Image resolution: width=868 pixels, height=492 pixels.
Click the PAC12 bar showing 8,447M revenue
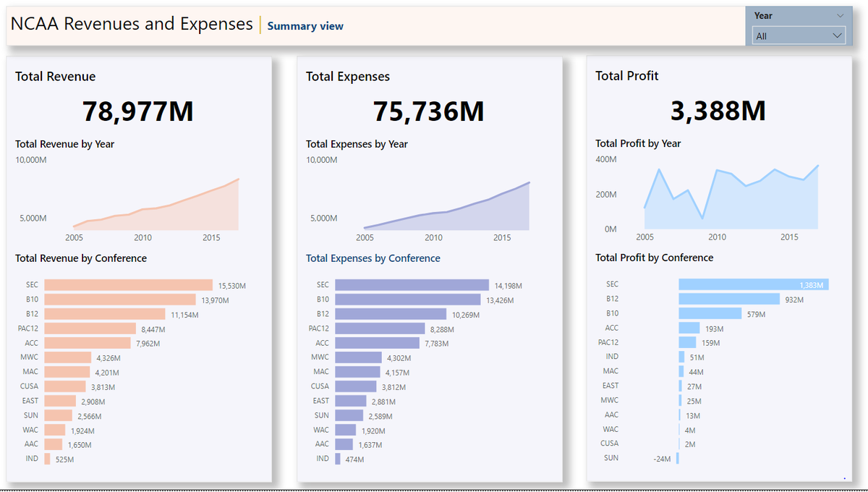(x=90, y=328)
